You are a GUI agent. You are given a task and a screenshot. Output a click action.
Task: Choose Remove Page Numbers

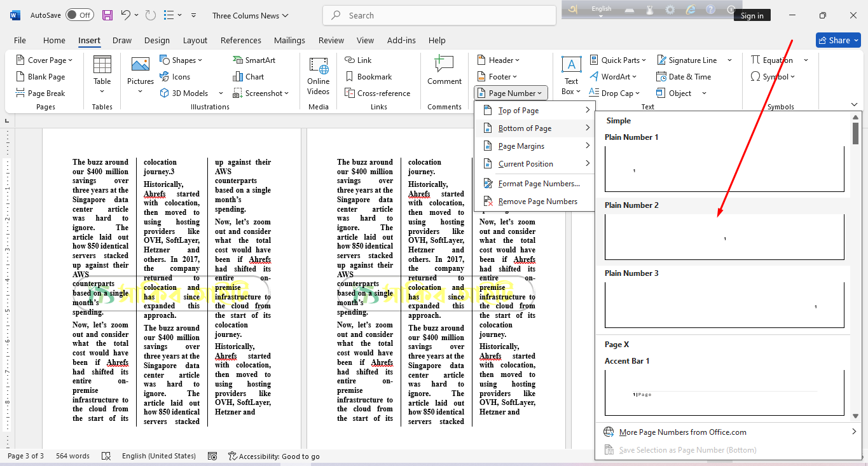tap(537, 202)
